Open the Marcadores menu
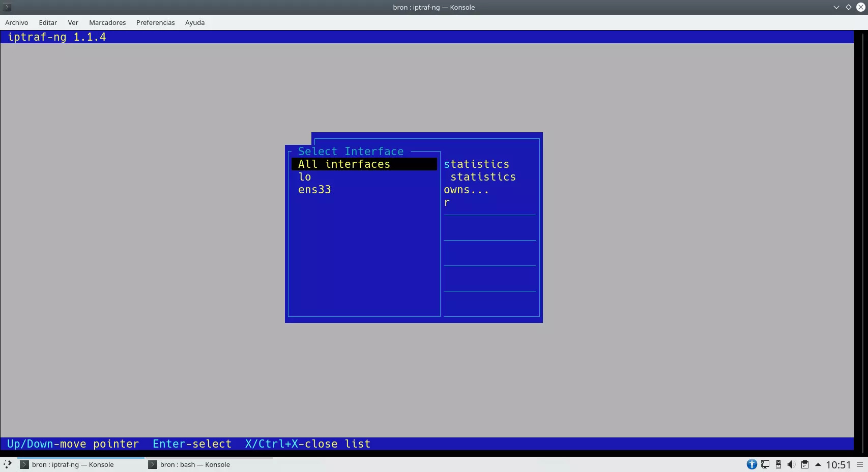868x472 pixels. (107, 22)
